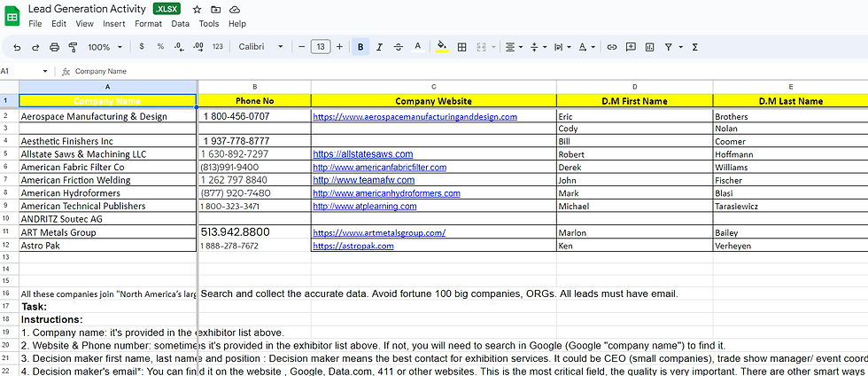Screen dimensions: 868x376
Task: Click the undo arrow icon
Action: 17,47
